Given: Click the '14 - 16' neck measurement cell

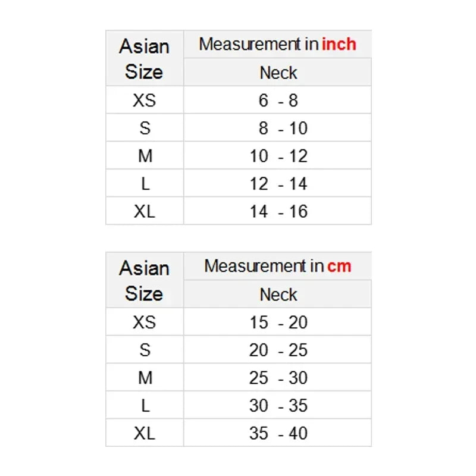Looking at the screenshot, I should pos(278,211).
